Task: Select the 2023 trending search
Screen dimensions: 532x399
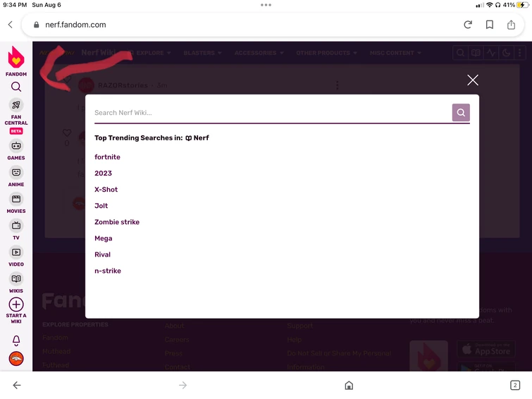Action: pyautogui.click(x=103, y=173)
